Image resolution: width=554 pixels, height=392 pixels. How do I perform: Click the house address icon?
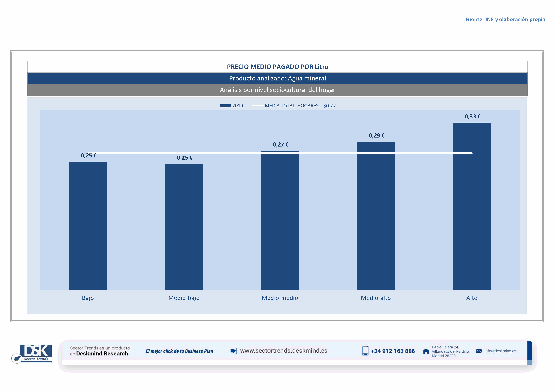click(x=426, y=351)
